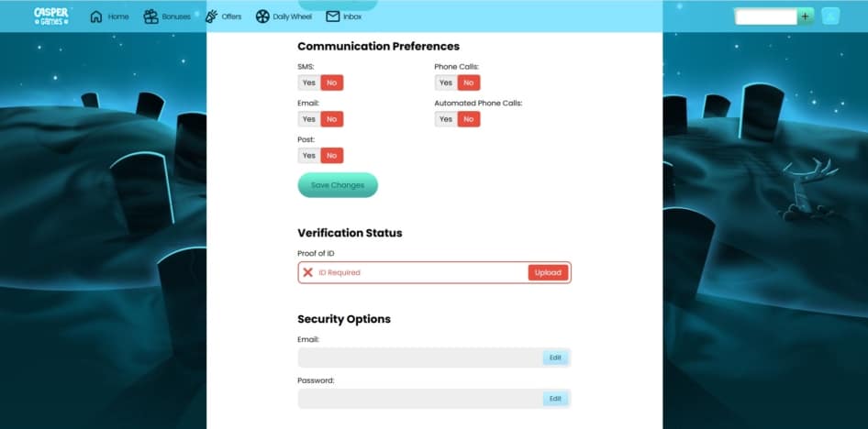Edit the account password
This screenshot has width=868, height=429.
tap(555, 399)
